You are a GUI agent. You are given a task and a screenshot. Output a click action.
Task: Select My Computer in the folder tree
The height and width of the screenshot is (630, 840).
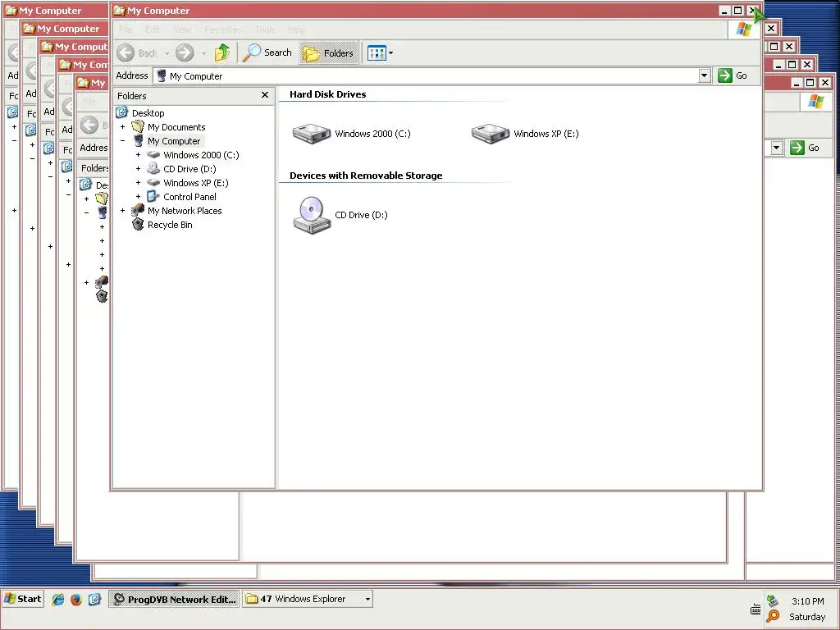[174, 141]
